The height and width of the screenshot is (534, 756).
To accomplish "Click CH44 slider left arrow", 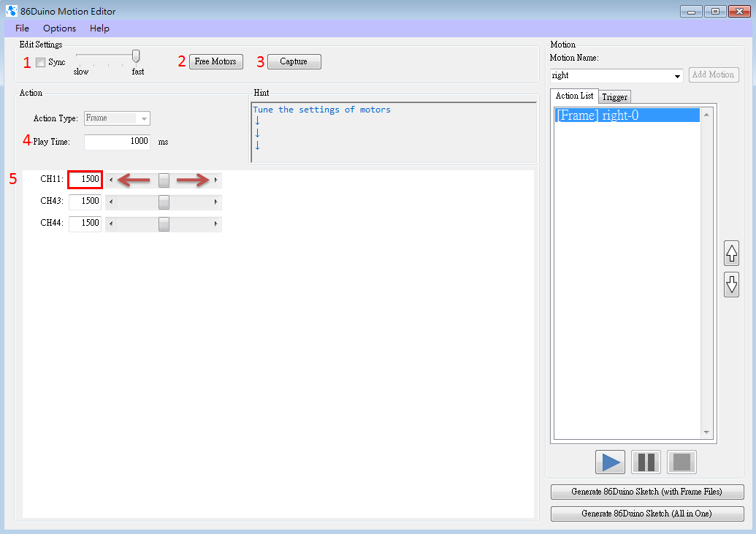I will [x=111, y=224].
